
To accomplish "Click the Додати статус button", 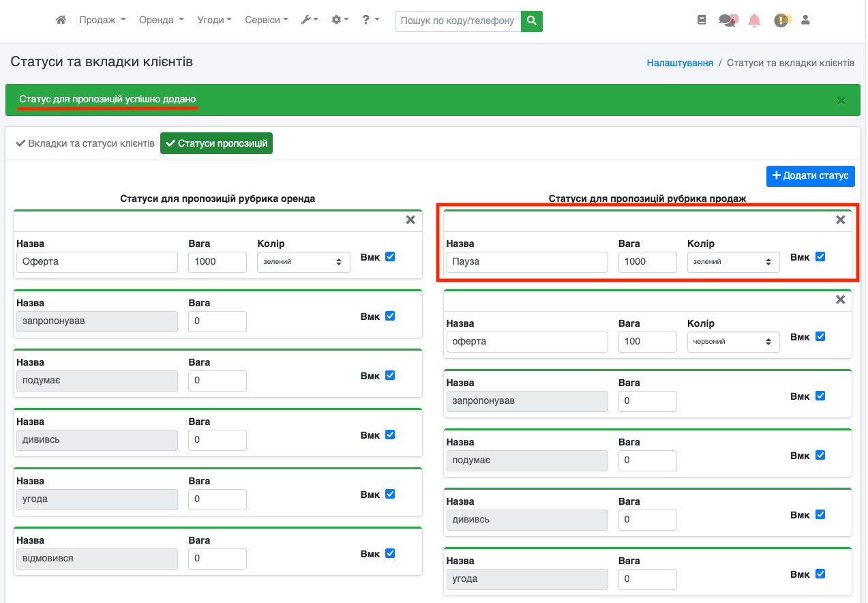I will [x=810, y=176].
